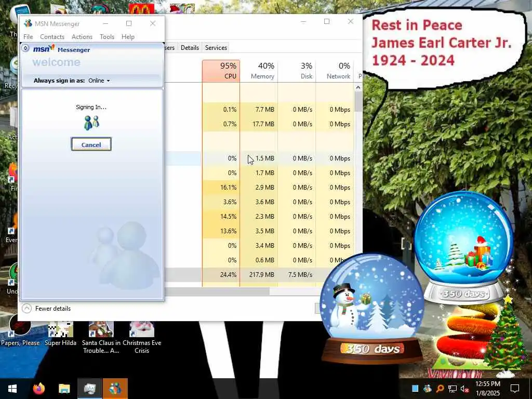The image size is (532, 399).
Task: Open the Contacts menu in MSN Messenger
Action: pos(52,37)
